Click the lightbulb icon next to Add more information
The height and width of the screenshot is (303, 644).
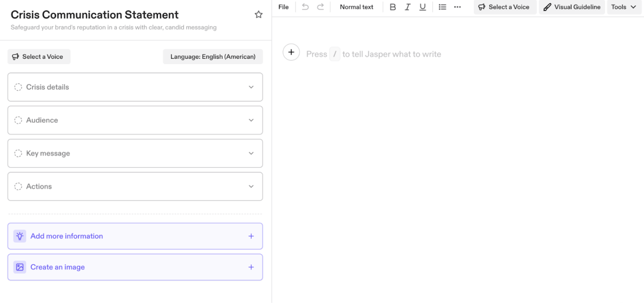[x=20, y=236]
